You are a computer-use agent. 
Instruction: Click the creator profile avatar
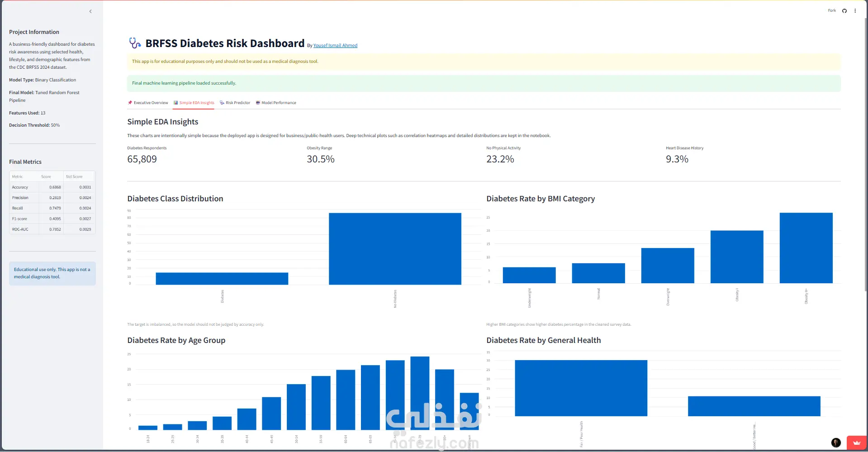836,442
